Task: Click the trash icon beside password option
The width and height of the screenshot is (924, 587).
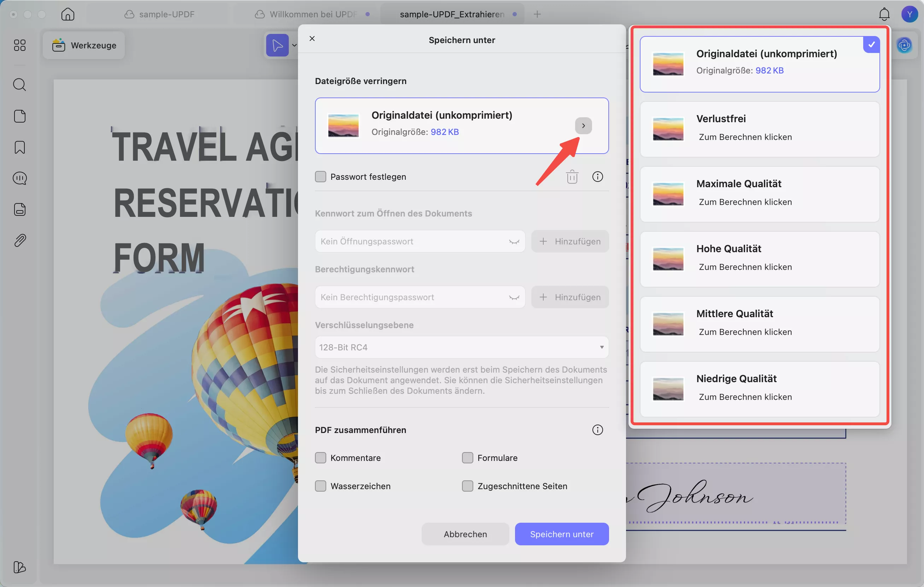Action: click(x=572, y=177)
